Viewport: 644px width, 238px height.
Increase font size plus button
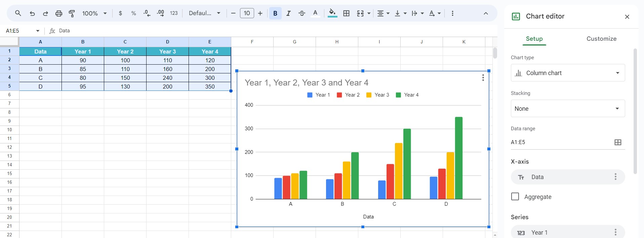click(260, 13)
